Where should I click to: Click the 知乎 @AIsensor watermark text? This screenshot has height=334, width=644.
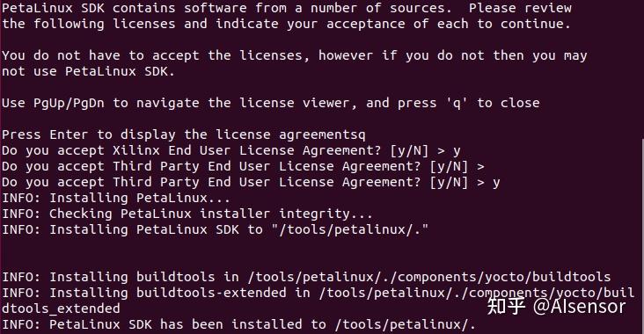tap(556, 307)
